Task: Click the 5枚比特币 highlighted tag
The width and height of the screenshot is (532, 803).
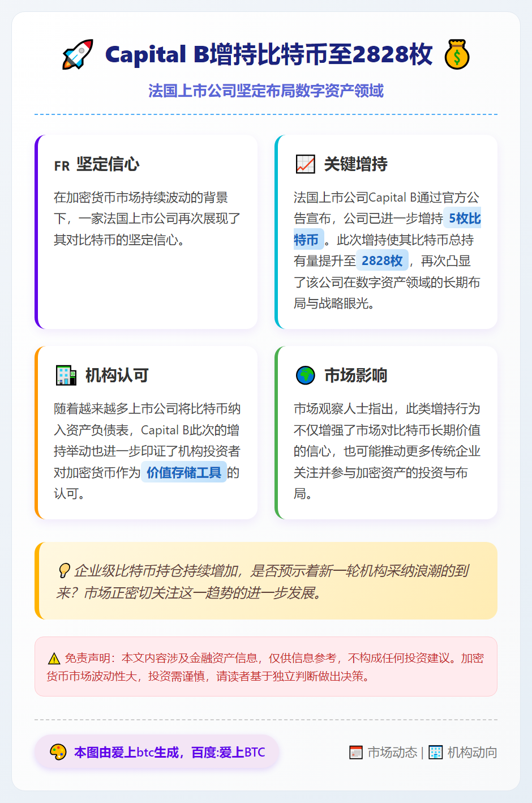Action: point(387,229)
